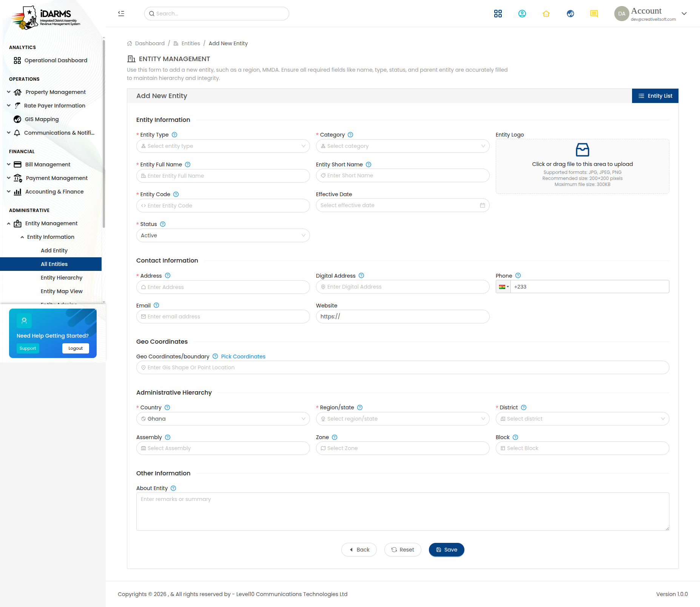Focus the Entity Full Name input field

pyautogui.click(x=223, y=176)
